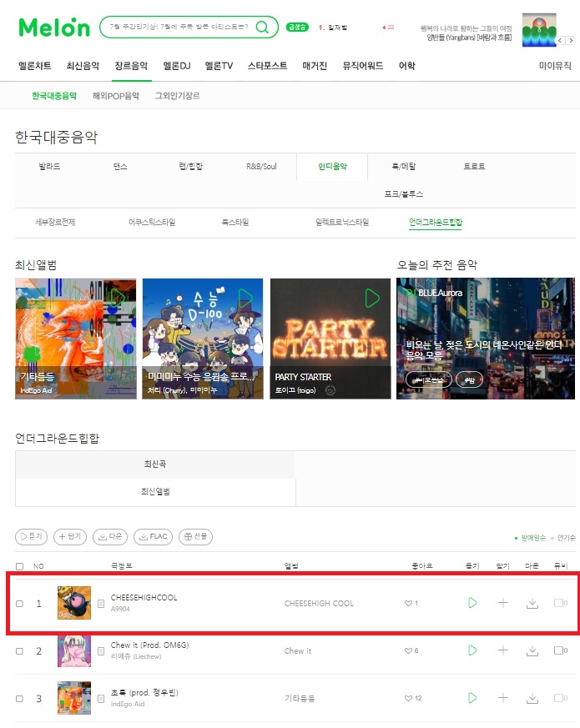Sort the list by 인기순
580x728 pixels.
click(566, 538)
